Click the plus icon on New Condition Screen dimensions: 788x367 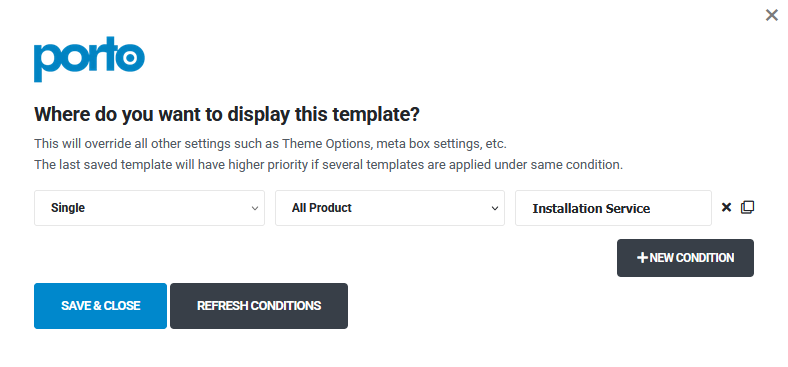coord(642,258)
